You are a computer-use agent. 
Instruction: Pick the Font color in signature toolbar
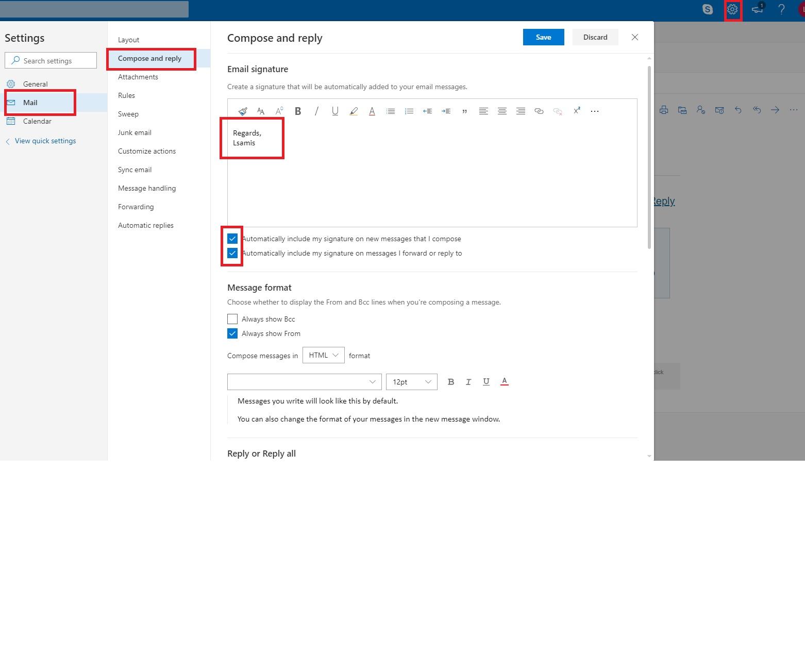[372, 111]
